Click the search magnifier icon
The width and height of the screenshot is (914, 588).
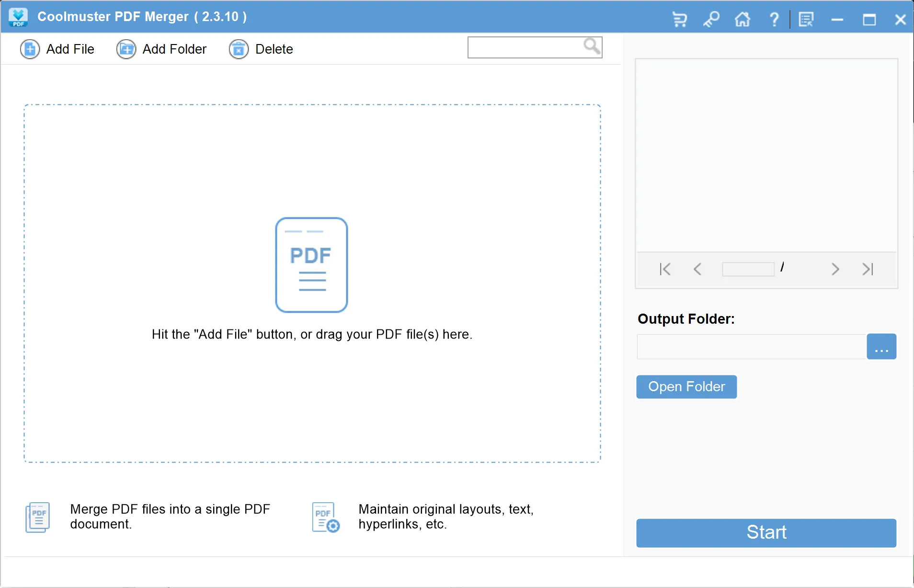tap(592, 46)
